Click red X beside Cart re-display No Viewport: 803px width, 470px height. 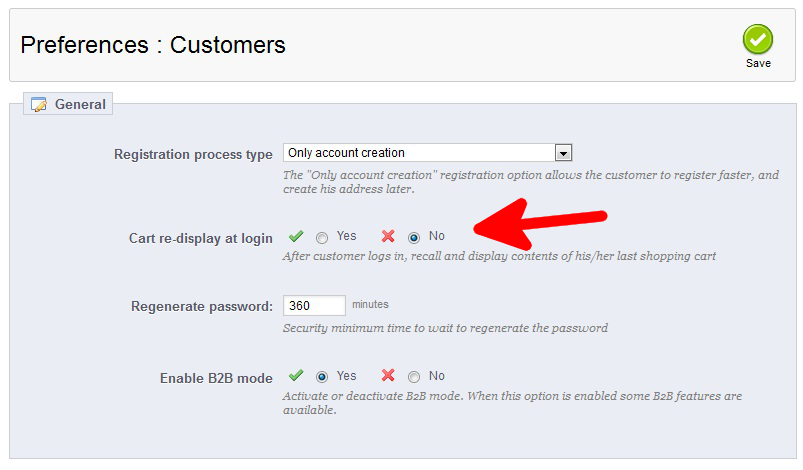388,237
